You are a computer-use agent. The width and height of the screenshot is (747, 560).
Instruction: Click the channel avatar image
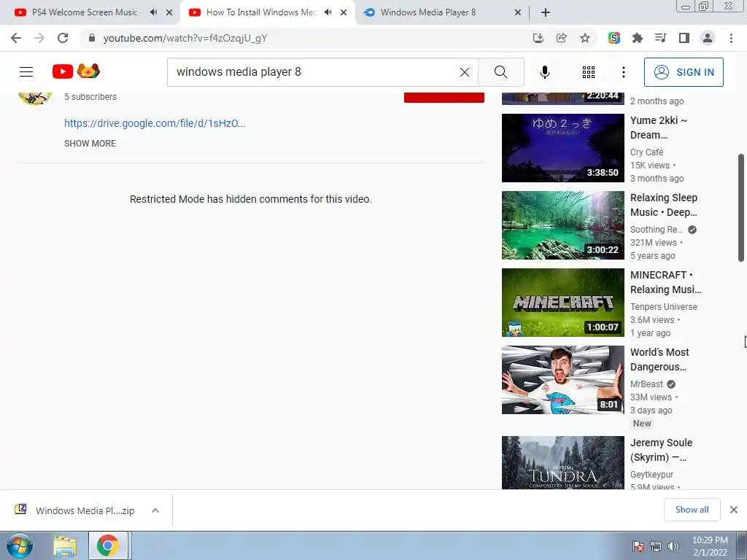point(34,97)
